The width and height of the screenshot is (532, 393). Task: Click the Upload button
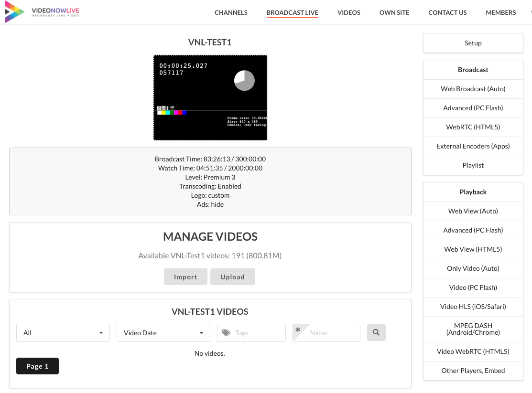coord(233,276)
